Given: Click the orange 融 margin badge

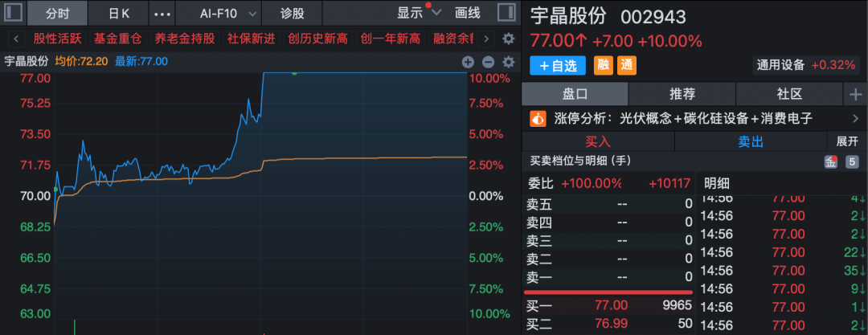Looking at the screenshot, I should click(x=602, y=65).
